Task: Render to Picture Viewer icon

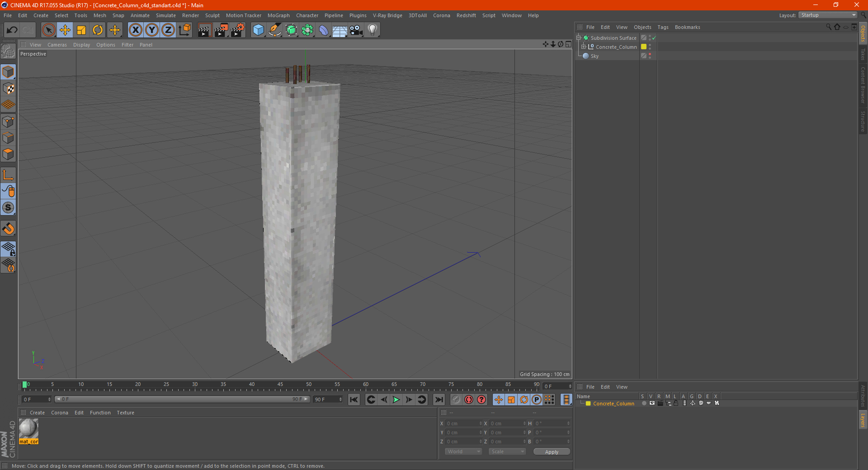Action: [x=221, y=30]
